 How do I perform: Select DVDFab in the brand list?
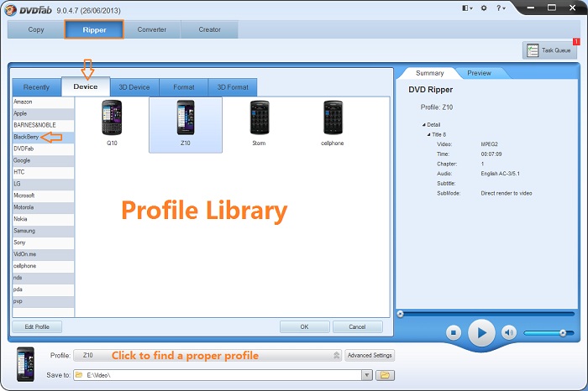tap(43, 149)
